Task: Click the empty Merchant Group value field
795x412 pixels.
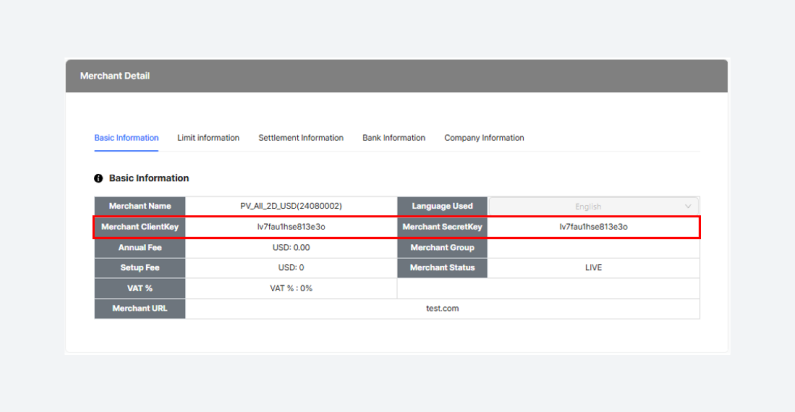Action: click(x=593, y=247)
